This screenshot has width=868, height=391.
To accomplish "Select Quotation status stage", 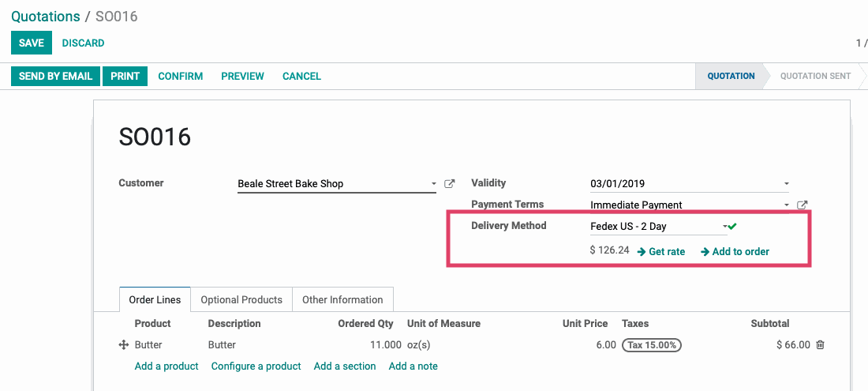I will (731, 77).
